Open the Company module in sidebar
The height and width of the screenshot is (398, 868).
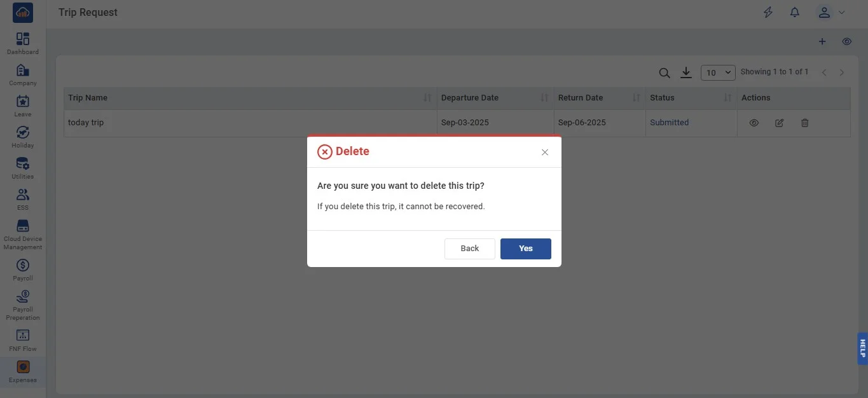(x=23, y=74)
